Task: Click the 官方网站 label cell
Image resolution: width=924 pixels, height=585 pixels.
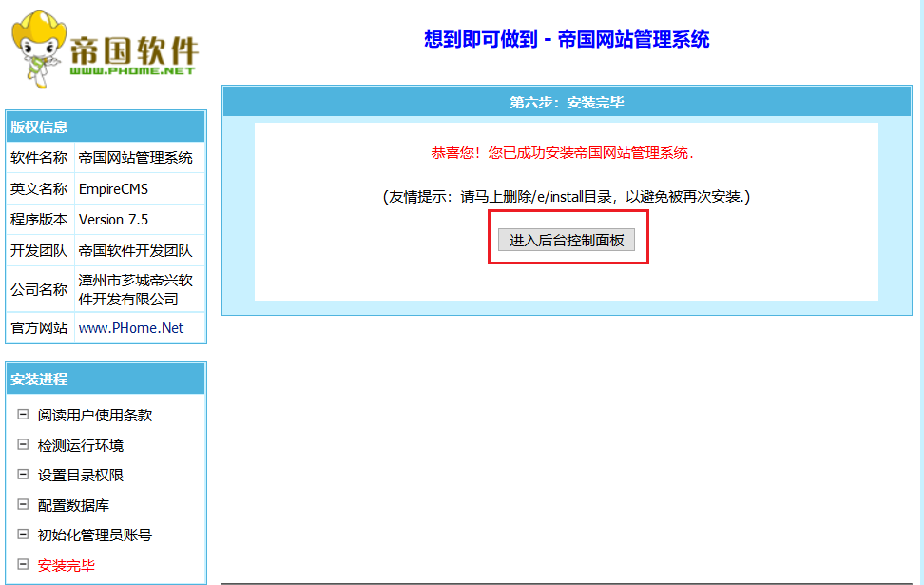Action: pos(40,328)
